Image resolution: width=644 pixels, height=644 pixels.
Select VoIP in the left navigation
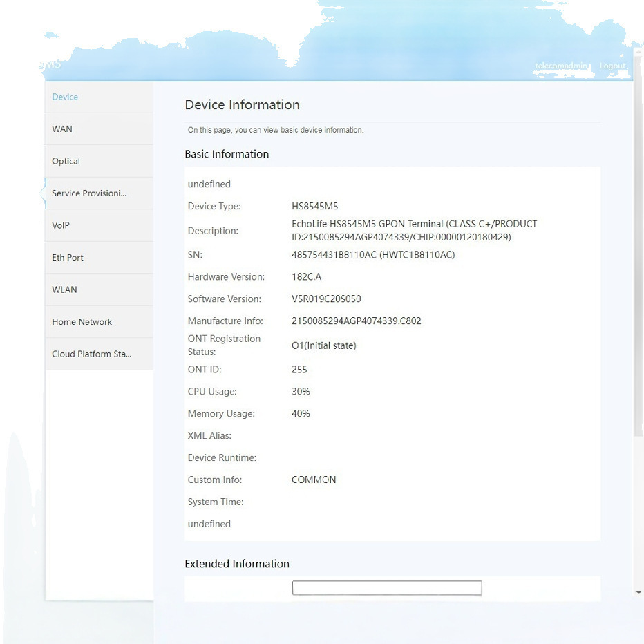coord(61,225)
